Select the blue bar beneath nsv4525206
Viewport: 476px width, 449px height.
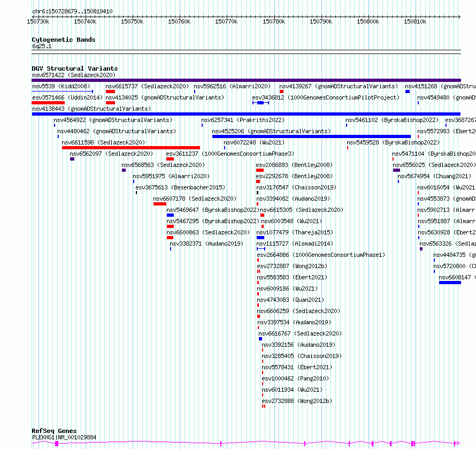[x=311, y=136]
